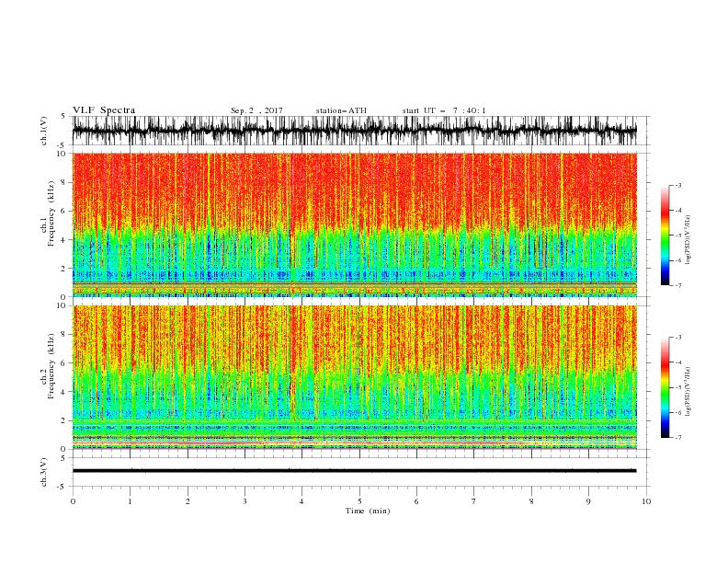Click the "3" minute time axis tick label
Viewport: 728px width, 563px height.
245,501
